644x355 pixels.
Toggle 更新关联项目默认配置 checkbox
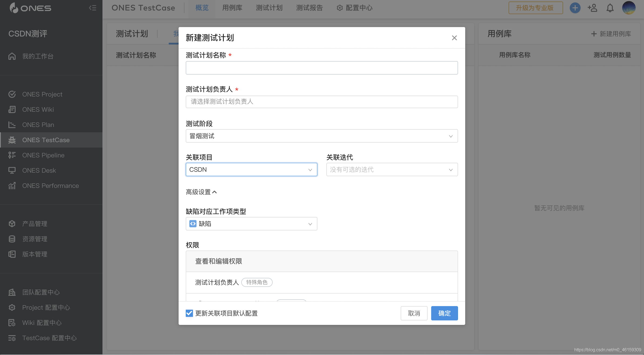189,313
